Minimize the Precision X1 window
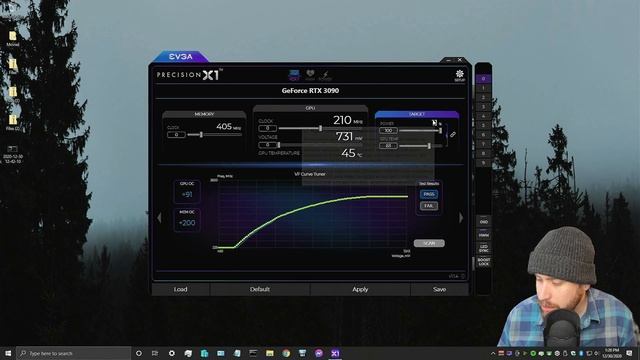 pyautogui.click(x=449, y=60)
